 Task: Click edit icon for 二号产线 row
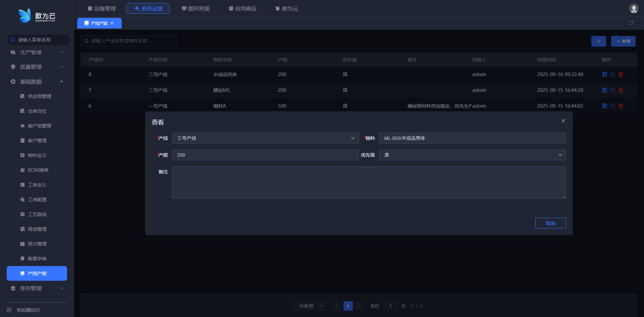[x=612, y=90]
